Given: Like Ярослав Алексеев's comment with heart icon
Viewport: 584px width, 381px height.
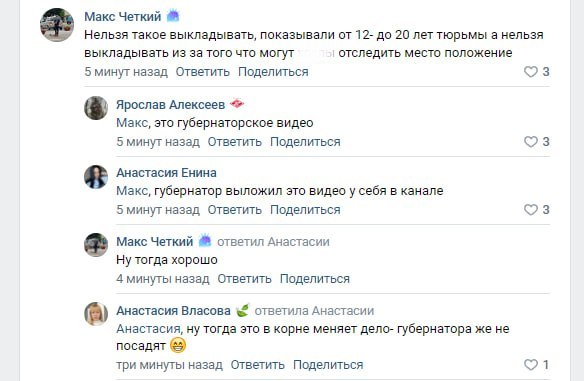Looking at the screenshot, I should (531, 142).
